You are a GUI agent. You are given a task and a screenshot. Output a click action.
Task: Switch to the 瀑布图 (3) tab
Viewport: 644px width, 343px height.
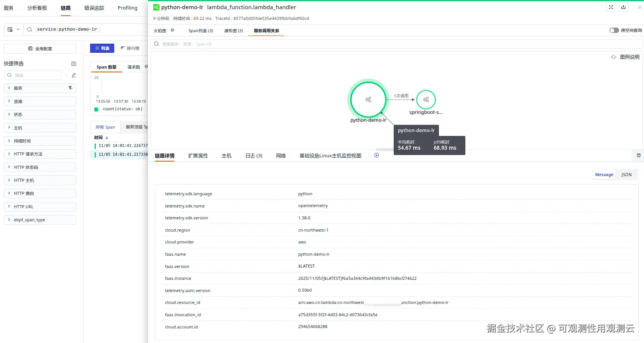(x=233, y=31)
